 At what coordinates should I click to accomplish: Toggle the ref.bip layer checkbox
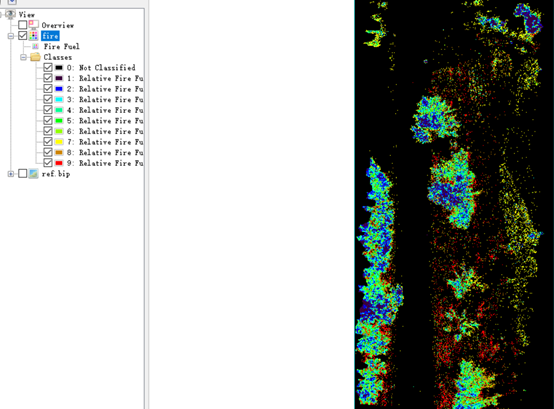pyautogui.click(x=23, y=173)
